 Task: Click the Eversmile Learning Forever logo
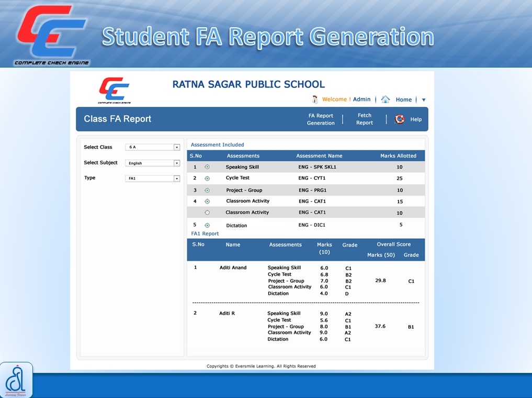click(16, 380)
